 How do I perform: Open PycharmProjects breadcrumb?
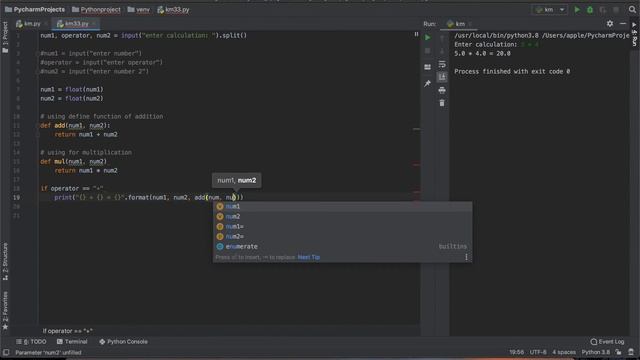click(x=35, y=9)
